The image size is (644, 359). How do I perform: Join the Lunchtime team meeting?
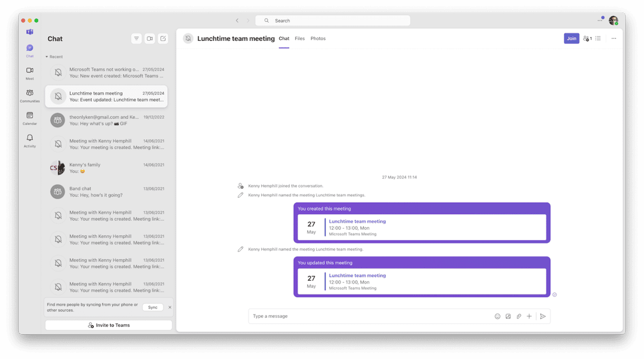pyautogui.click(x=571, y=39)
